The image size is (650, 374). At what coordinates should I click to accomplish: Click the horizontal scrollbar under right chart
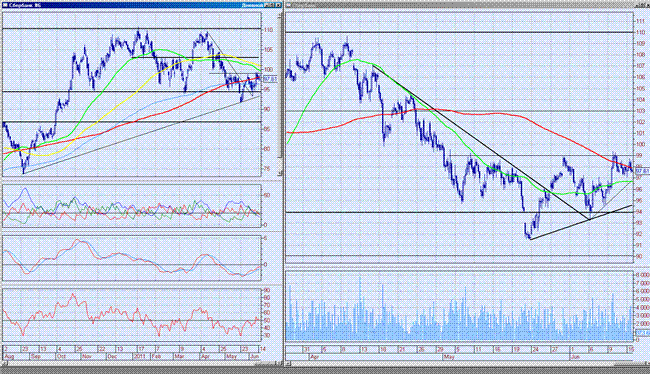coord(468,364)
